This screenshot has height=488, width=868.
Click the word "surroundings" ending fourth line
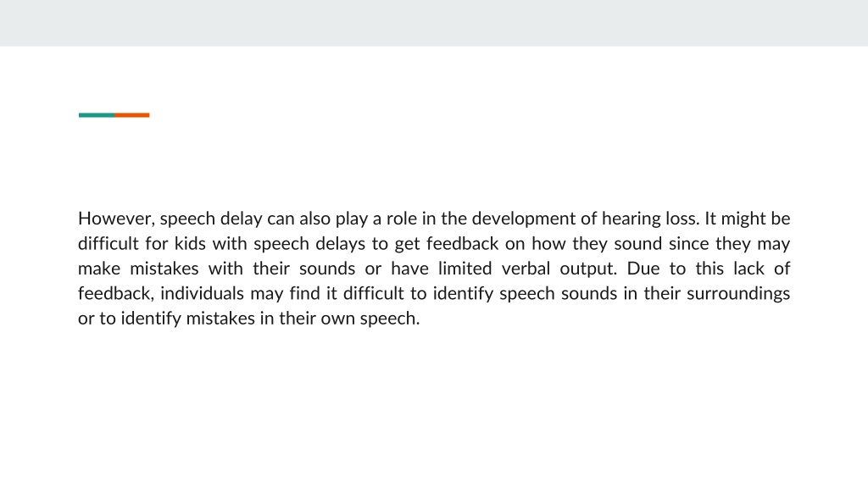pos(738,293)
